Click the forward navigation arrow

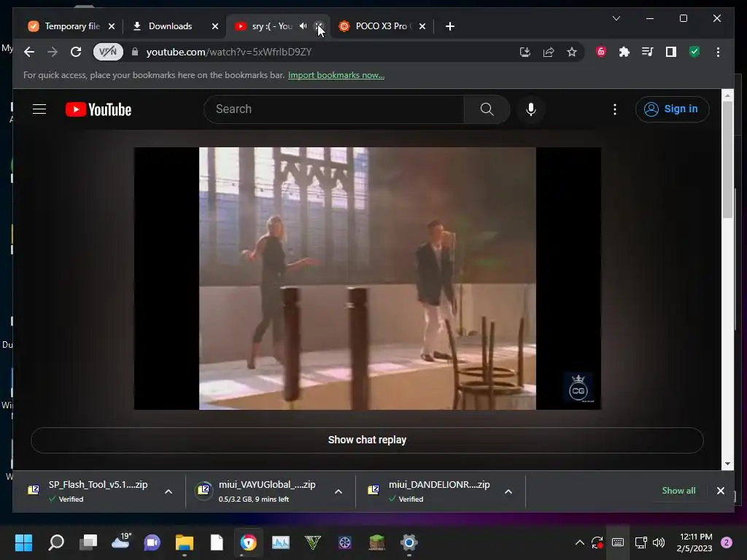point(53,52)
